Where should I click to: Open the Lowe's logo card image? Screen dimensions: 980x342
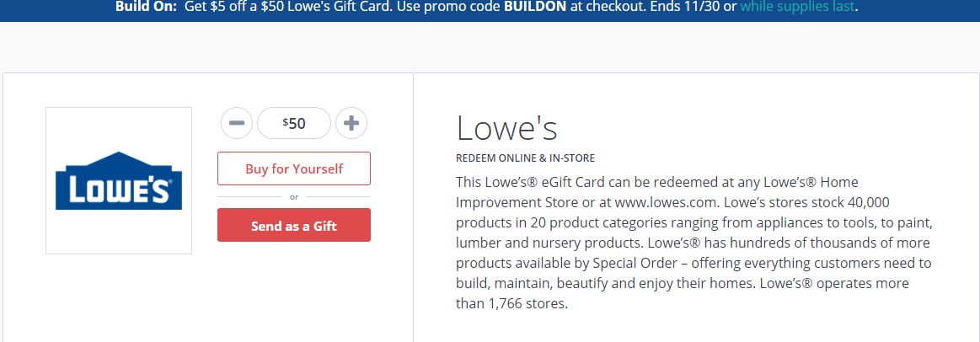pos(119,181)
